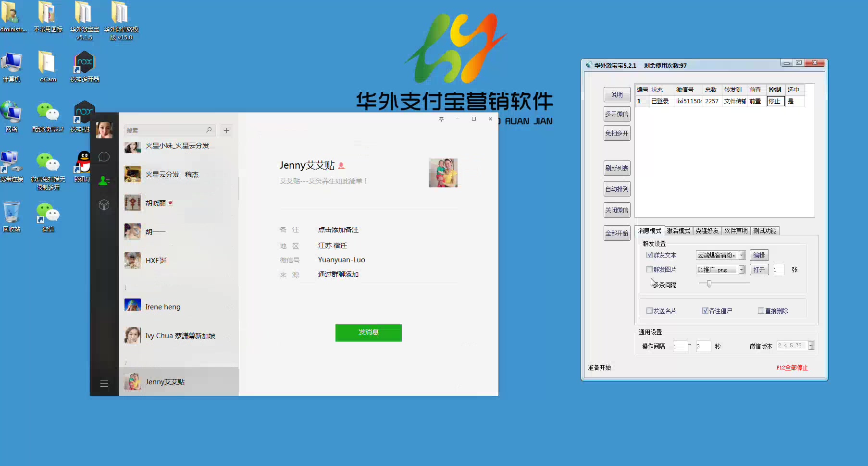
Task: Click Jenny艾艾贴 profile photo in details
Action: pyautogui.click(x=443, y=173)
